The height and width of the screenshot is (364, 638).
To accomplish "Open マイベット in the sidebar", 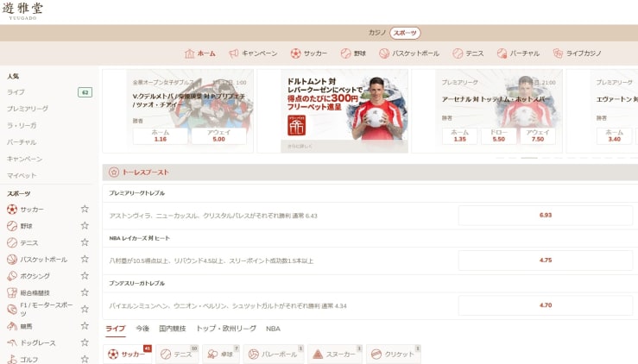I will click(x=22, y=175).
